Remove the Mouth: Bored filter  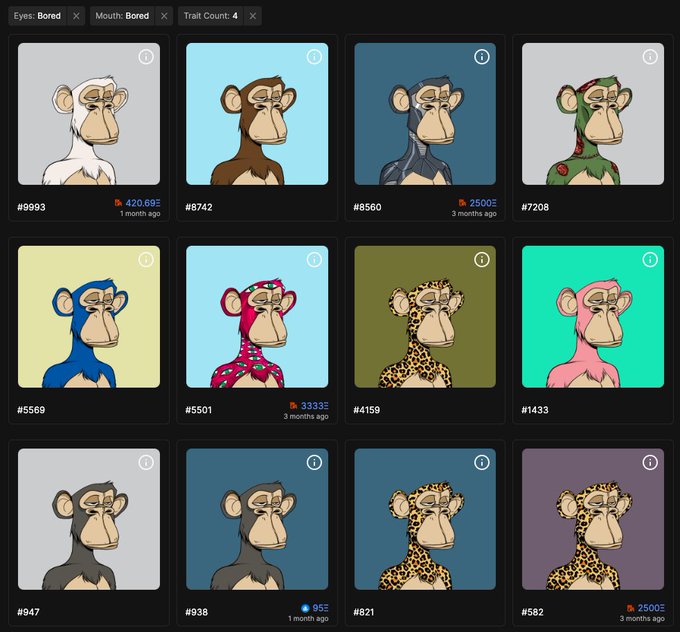(x=164, y=16)
